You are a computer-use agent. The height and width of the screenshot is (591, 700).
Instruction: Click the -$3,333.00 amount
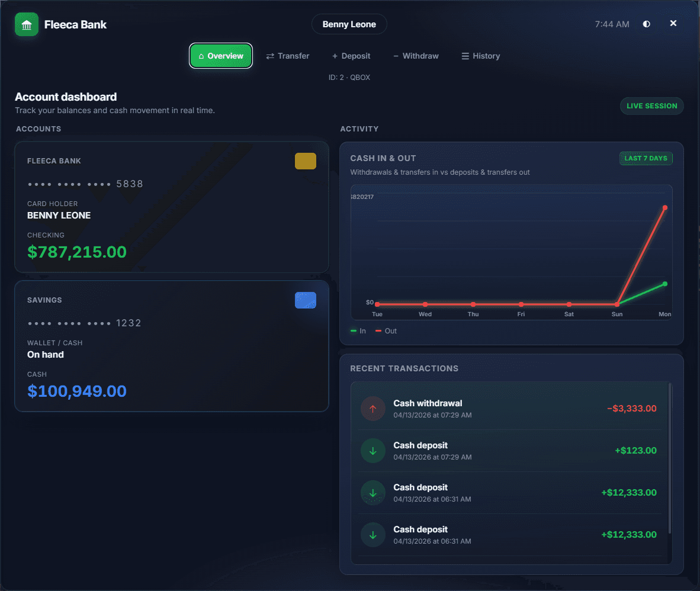pyautogui.click(x=632, y=409)
